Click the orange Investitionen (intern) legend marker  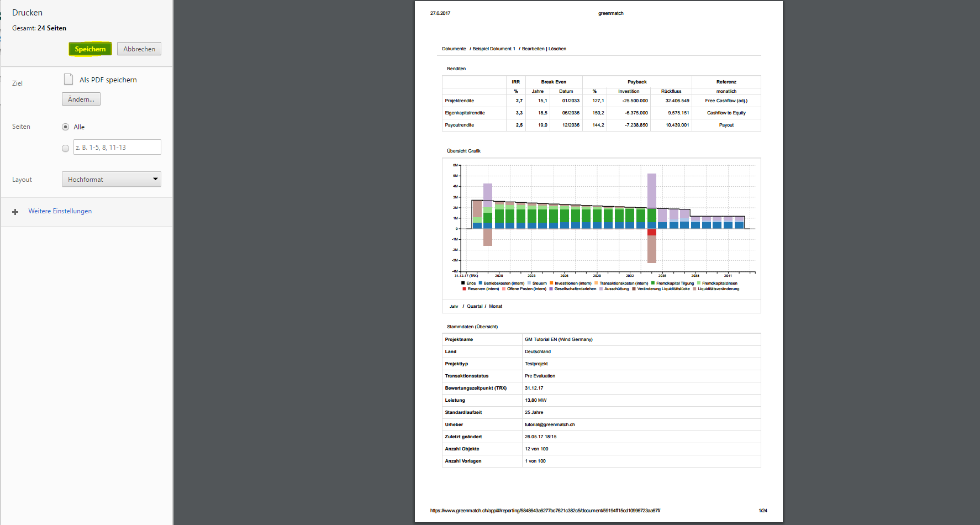click(x=551, y=283)
